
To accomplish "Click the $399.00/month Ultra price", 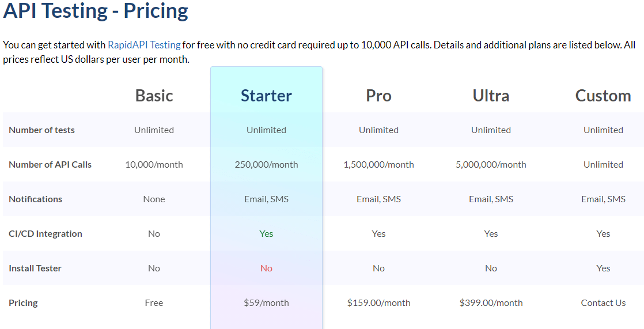I will tap(491, 302).
